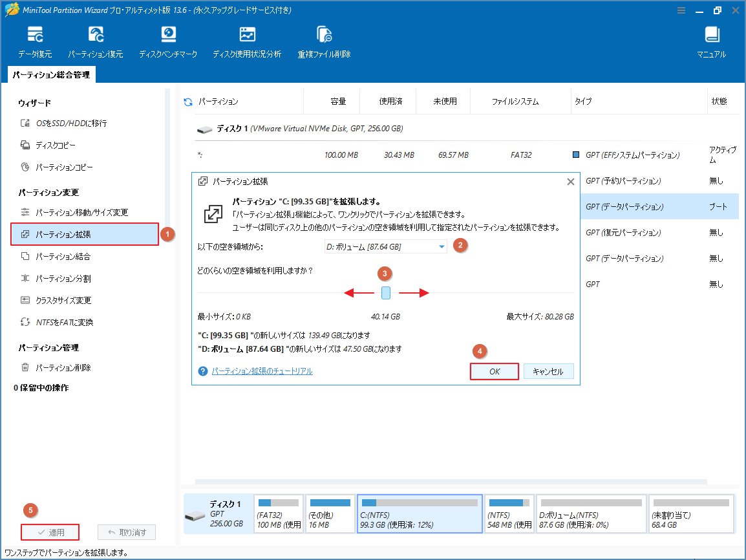Select the (未割り当て) 68.4 GB block
The height and width of the screenshot is (560, 746).
click(691, 514)
